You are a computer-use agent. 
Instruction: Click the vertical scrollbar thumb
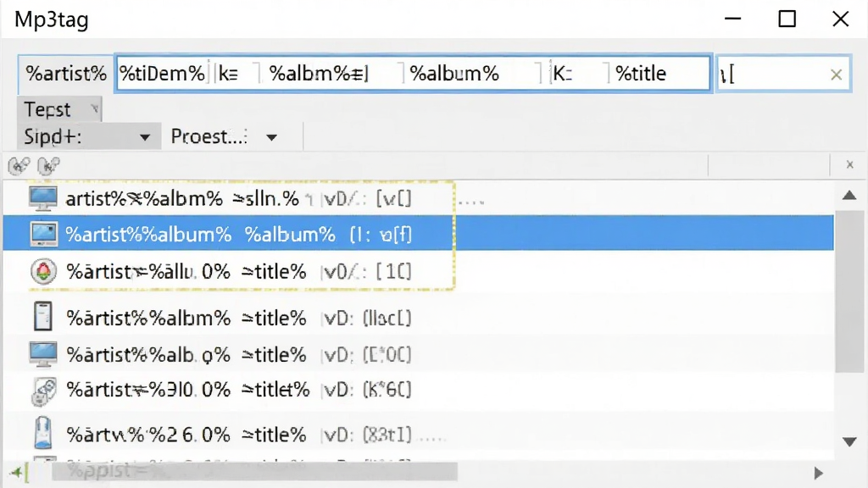[x=849, y=291]
